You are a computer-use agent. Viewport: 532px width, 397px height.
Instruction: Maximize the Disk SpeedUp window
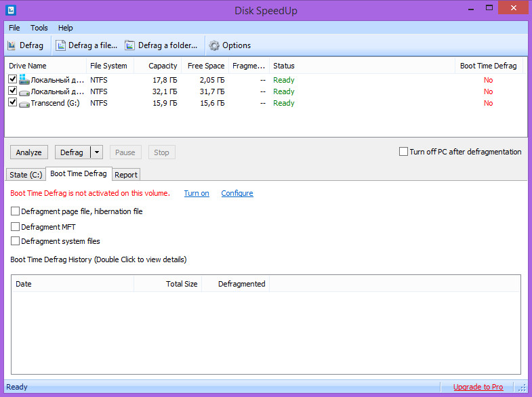pyautogui.click(x=489, y=8)
